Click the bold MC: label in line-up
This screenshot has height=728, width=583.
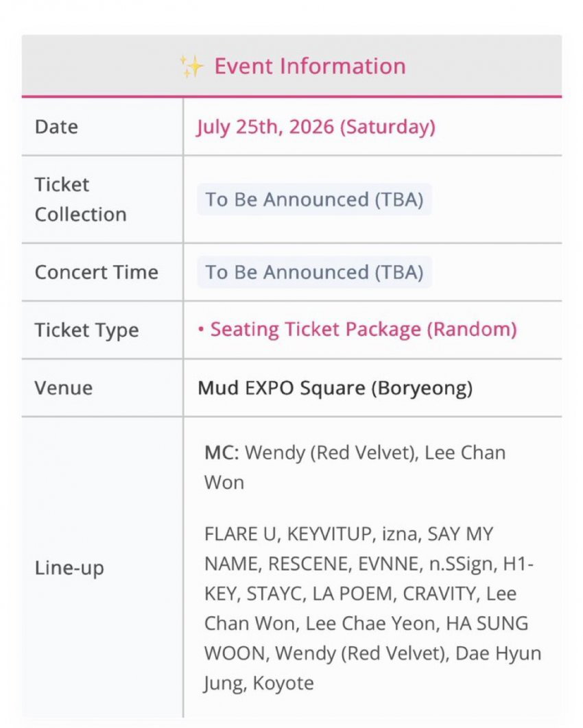point(222,452)
